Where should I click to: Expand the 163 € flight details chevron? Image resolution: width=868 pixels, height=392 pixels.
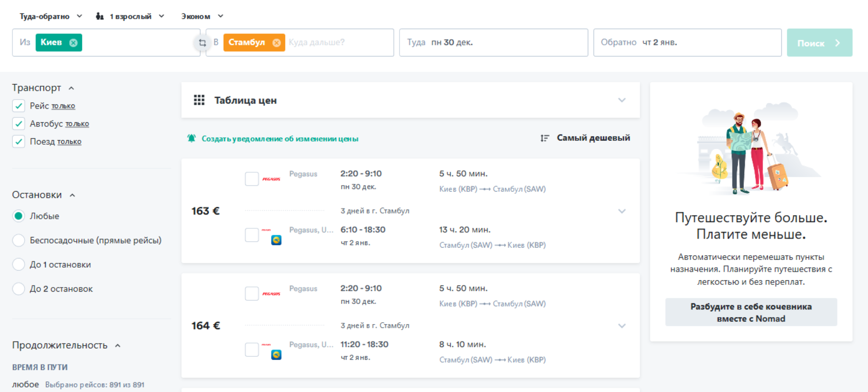coord(621,211)
